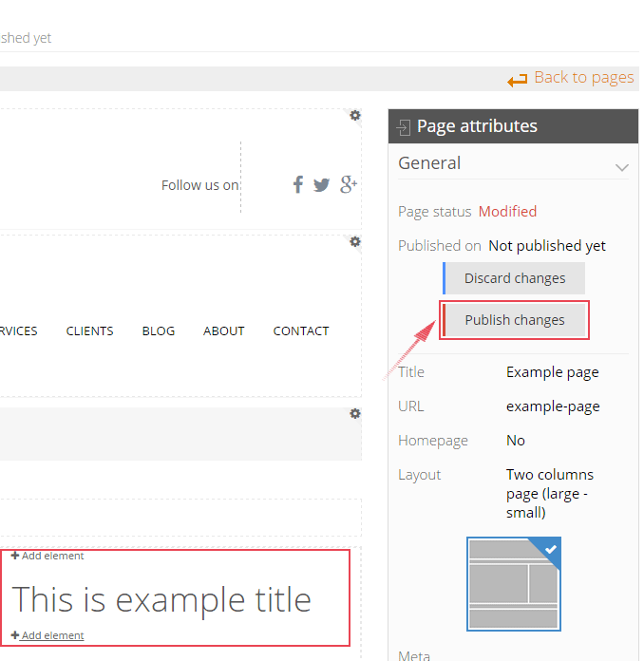The width and height of the screenshot is (644, 661).
Task: Open the gear settings on the gray banner section
Action: (354, 413)
